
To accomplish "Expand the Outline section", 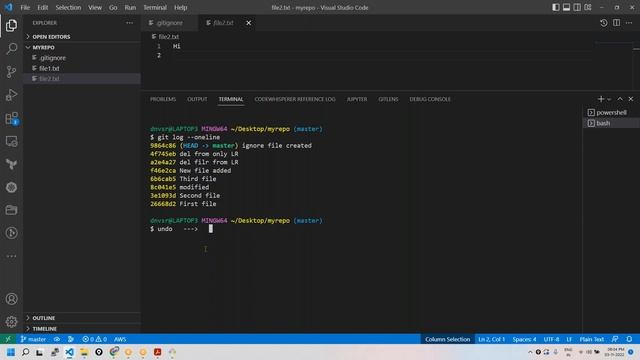I will pyautogui.click(x=82, y=318).
